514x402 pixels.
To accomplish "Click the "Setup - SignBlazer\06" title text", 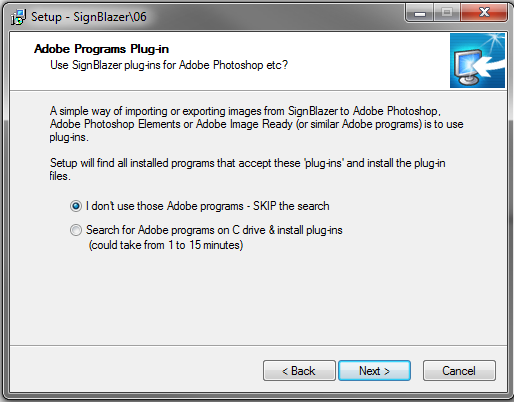I will 89,17.
